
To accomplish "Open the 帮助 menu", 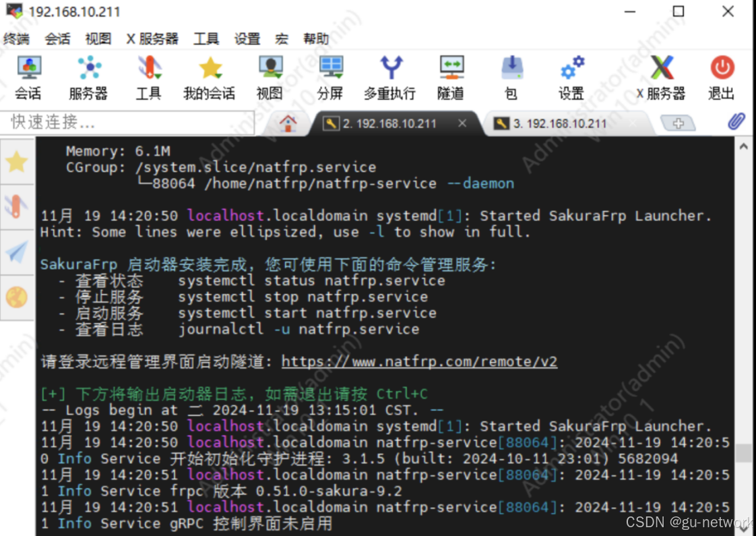I will (x=316, y=38).
